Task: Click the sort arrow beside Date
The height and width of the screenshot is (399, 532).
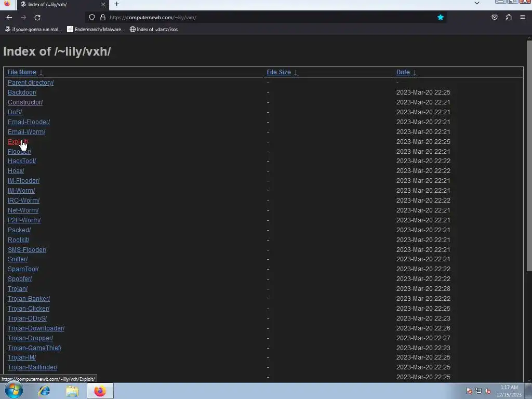Action: click(x=415, y=73)
